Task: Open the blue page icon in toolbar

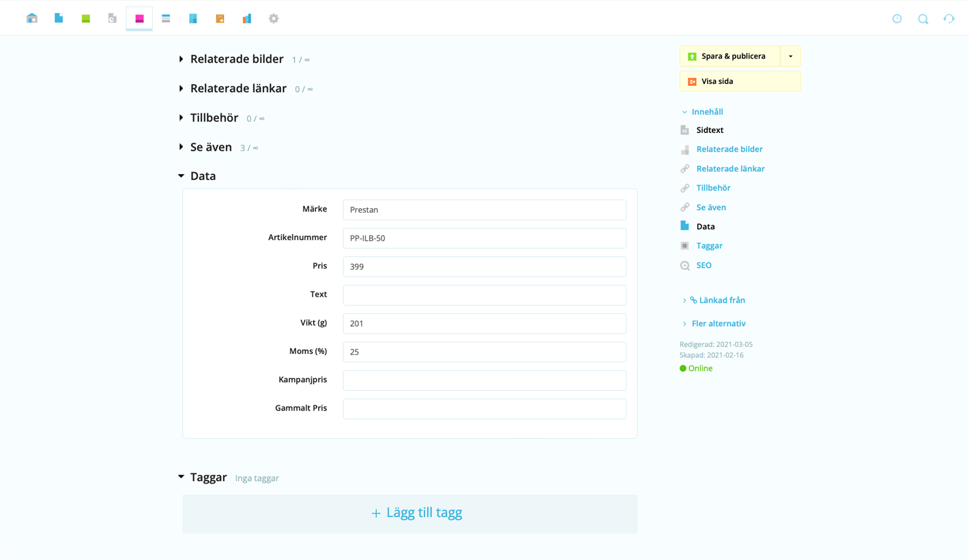Action: click(x=59, y=18)
